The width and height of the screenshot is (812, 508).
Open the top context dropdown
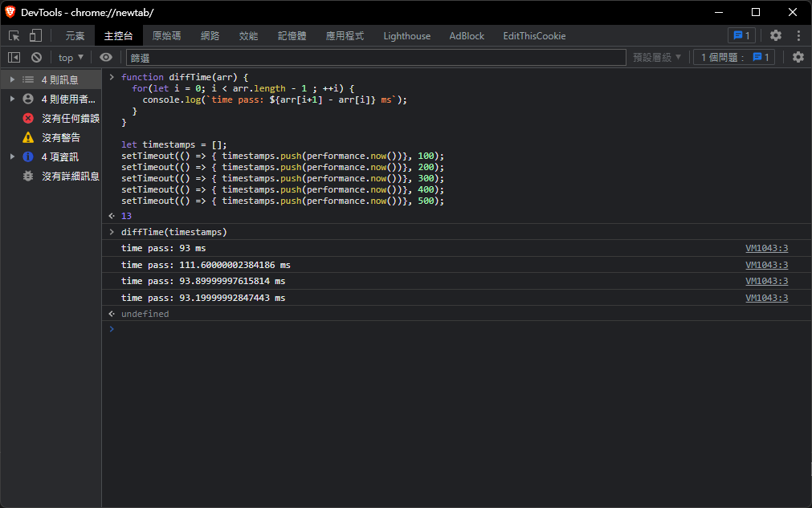(x=71, y=58)
